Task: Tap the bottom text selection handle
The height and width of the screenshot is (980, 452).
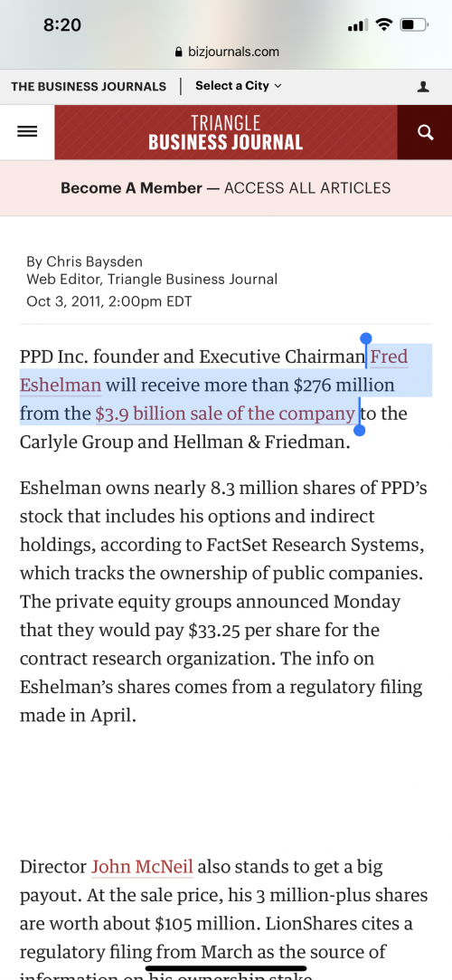Action: [x=359, y=430]
